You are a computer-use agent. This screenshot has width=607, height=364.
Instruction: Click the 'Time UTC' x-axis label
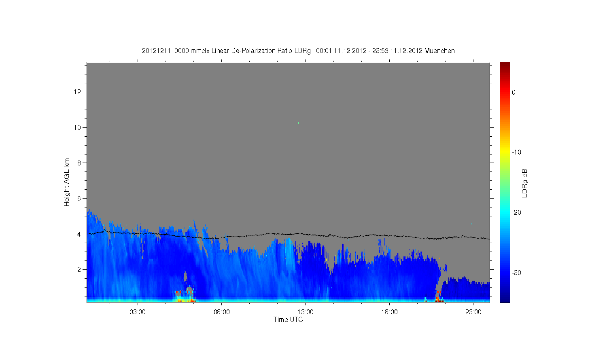click(x=288, y=320)
